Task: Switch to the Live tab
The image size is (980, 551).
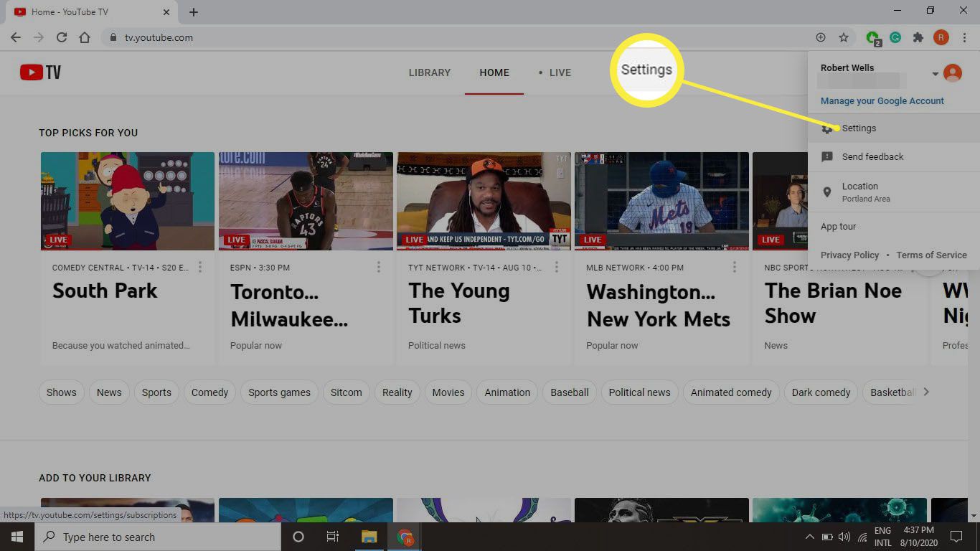Action: tap(555, 72)
